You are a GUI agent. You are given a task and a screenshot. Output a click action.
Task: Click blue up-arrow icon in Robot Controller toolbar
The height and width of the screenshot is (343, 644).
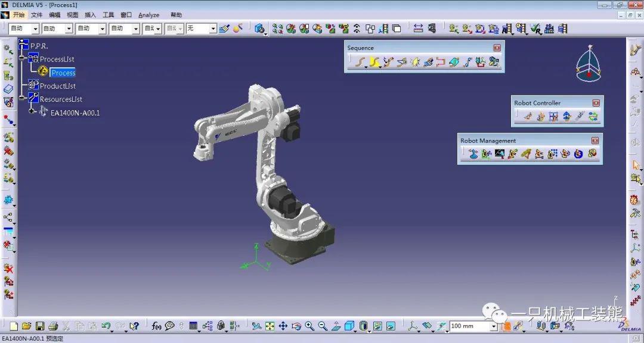567,117
